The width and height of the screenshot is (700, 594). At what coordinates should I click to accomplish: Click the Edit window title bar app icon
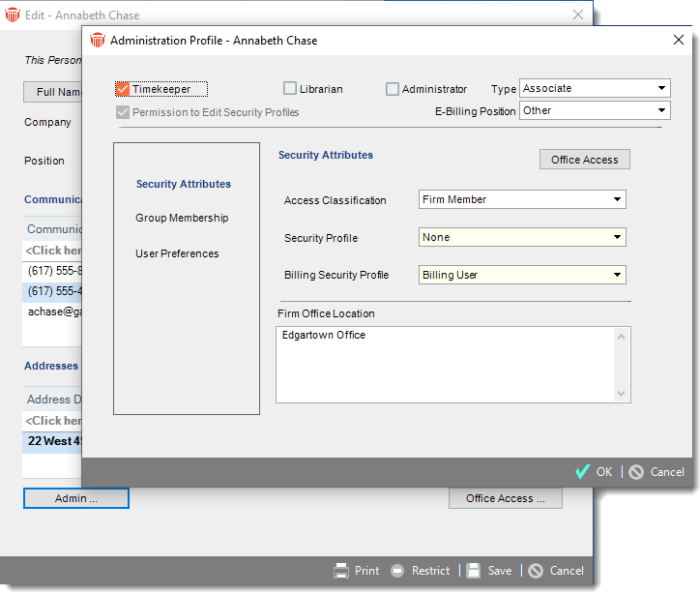tap(13, 15)
